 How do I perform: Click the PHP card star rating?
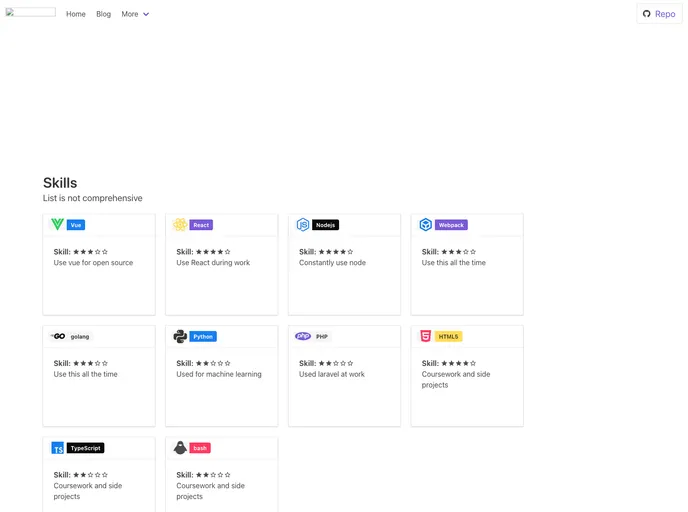tap(336, 363)
